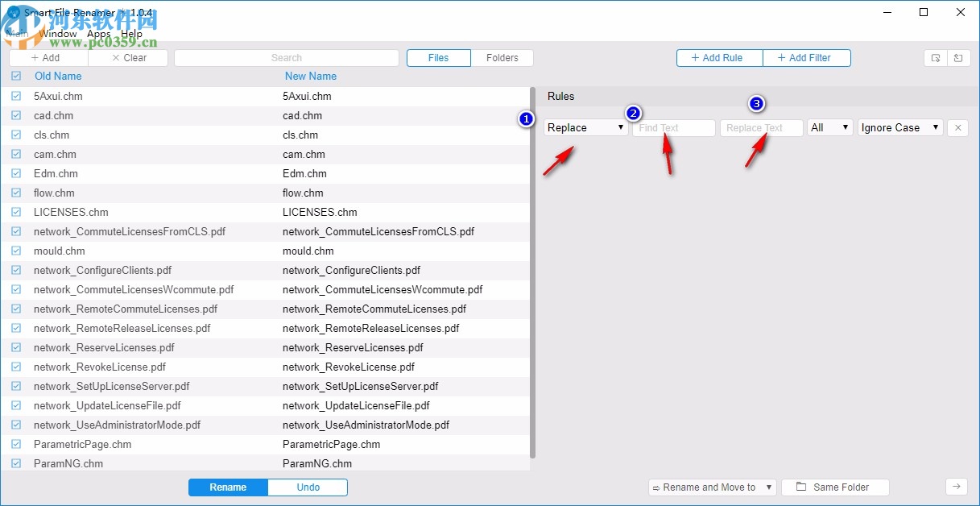Screen dimensions: 980x506
Task: Uncheck the select-all checkbox in header
Action: pyautogui.click(x=15, y=76)
